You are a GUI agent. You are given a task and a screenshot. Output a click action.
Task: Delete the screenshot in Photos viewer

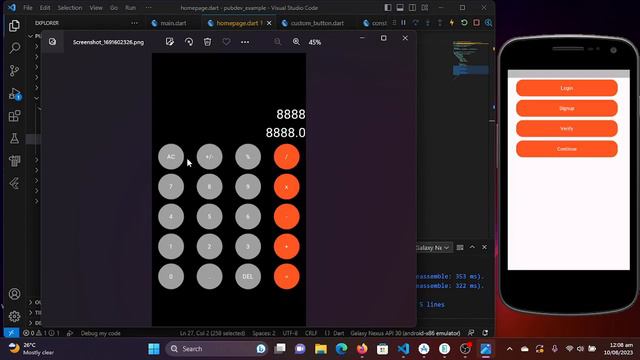[207, 42]
